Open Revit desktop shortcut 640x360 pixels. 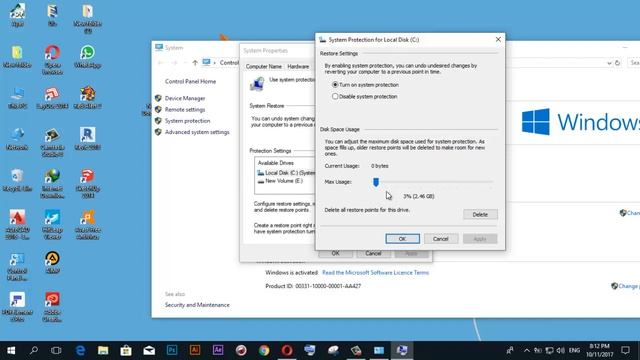[x=87, y=139]
